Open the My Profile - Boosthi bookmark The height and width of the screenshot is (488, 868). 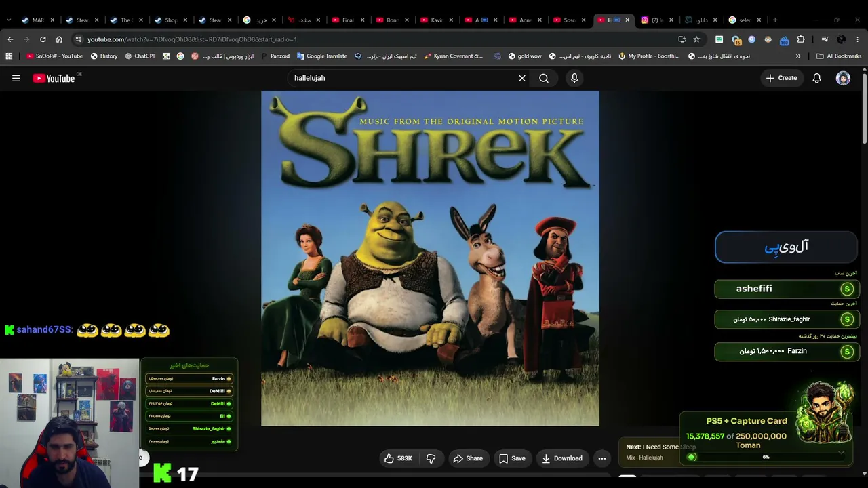650,56
